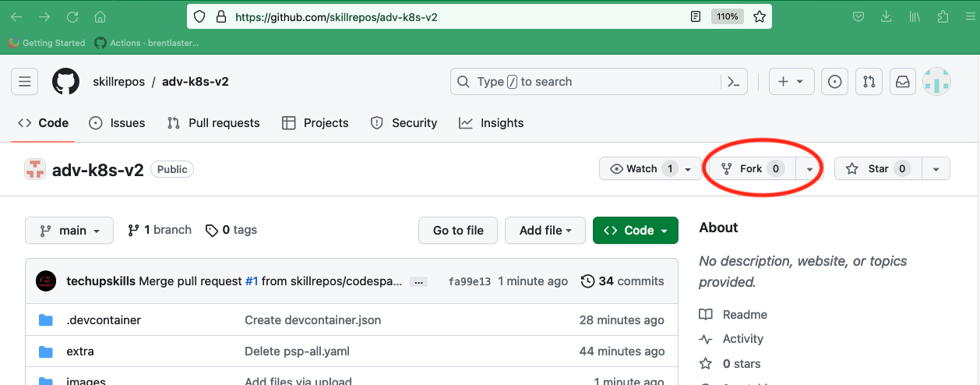Click the shield tracking protection icon
This screenshot has width=980, height=385.
click(x=199, y=16)
